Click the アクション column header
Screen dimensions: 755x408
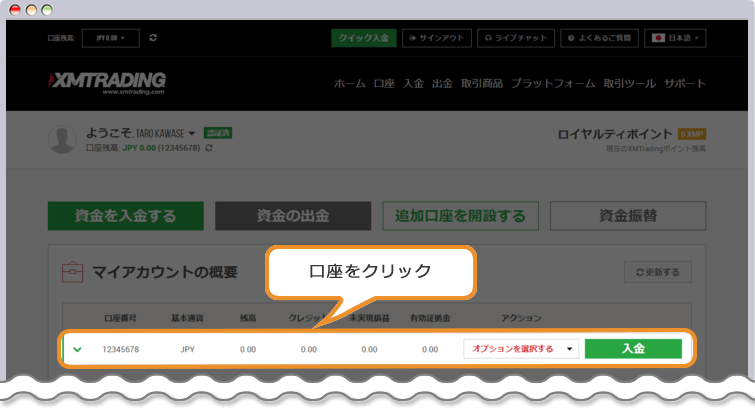tap(521, 318)
